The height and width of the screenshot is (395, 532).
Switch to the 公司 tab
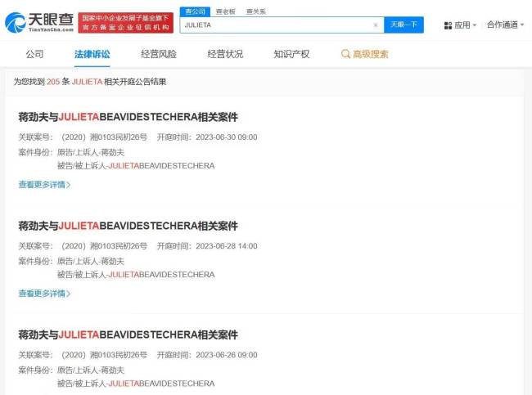pyautogui.click(x=34, y=54)
